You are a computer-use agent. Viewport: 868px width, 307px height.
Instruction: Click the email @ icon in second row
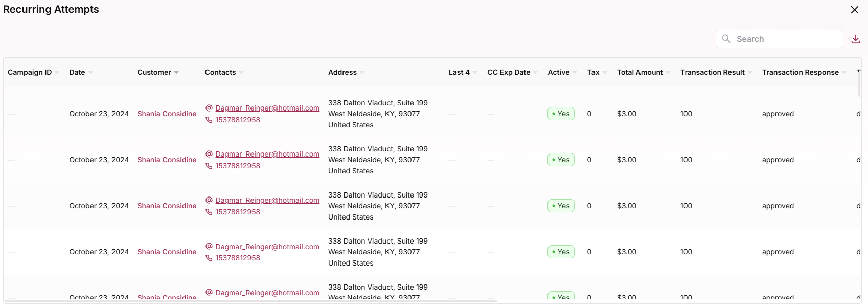coord(209,154)
